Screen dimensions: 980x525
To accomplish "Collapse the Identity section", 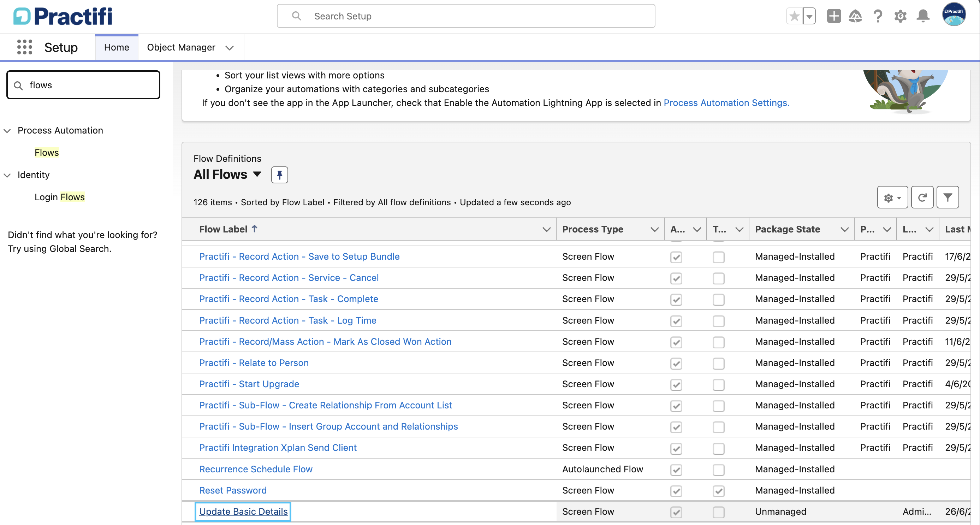I will tap(7, 175).
